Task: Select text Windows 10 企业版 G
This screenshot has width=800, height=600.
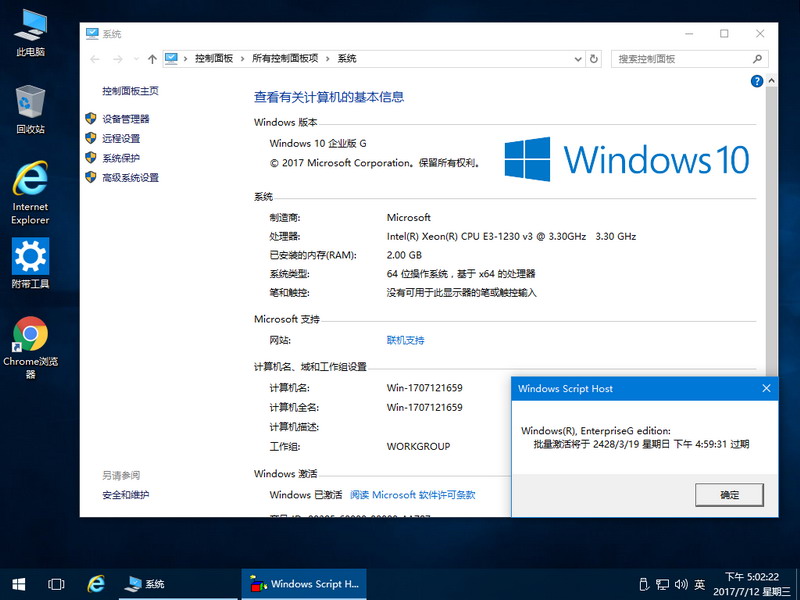Action: click(x=318, y=143)
